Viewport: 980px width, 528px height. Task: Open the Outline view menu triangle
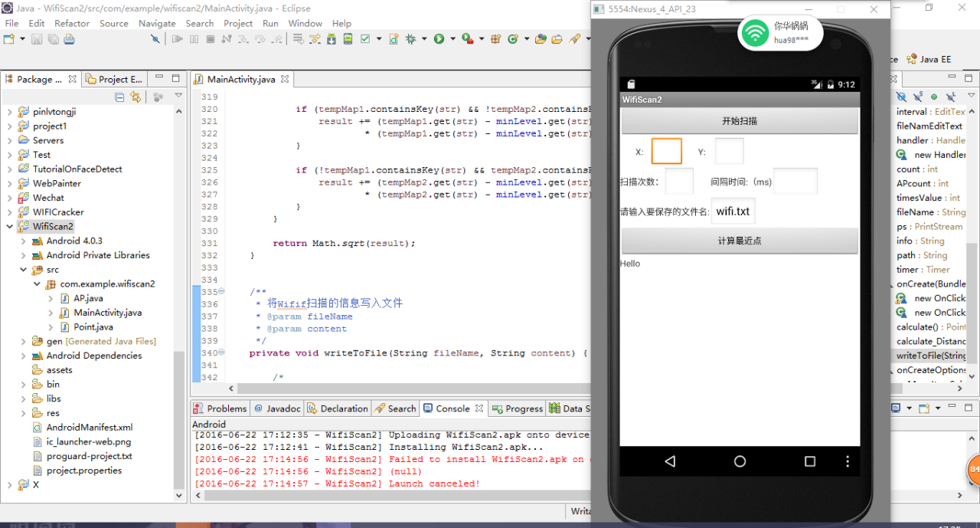(x=971, y=95)
